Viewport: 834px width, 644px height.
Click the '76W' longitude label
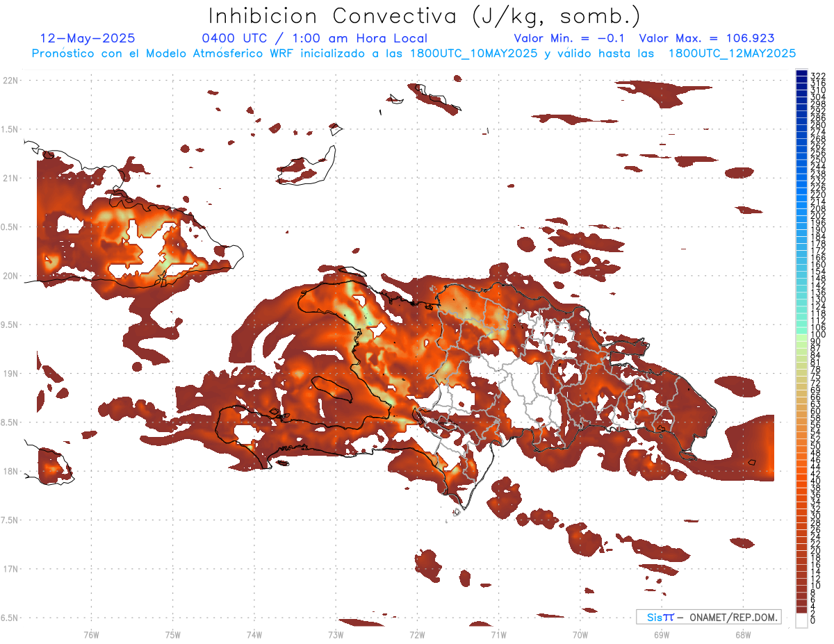coord(91,634)
